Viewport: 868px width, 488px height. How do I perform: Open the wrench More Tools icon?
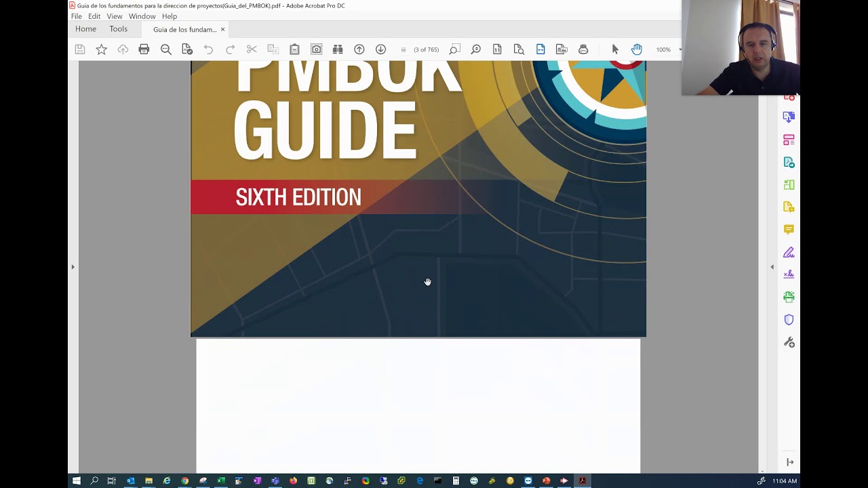tap(789, 342)
